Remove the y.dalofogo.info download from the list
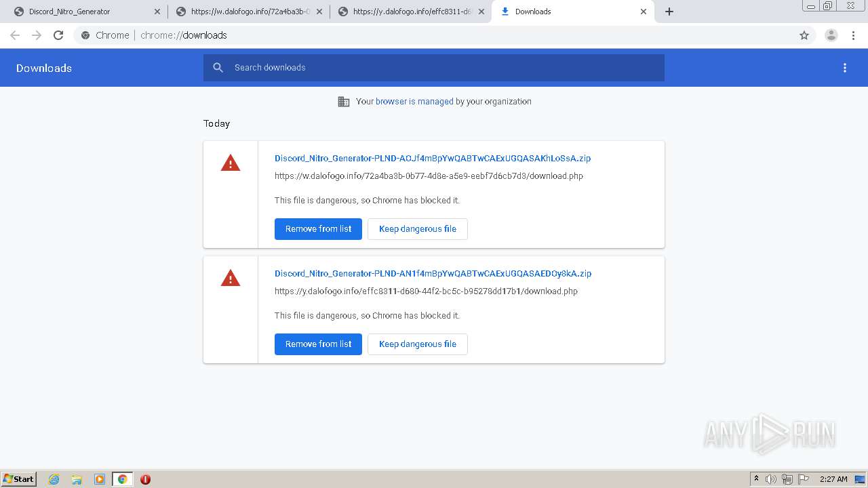 click(x=318, y=344)
